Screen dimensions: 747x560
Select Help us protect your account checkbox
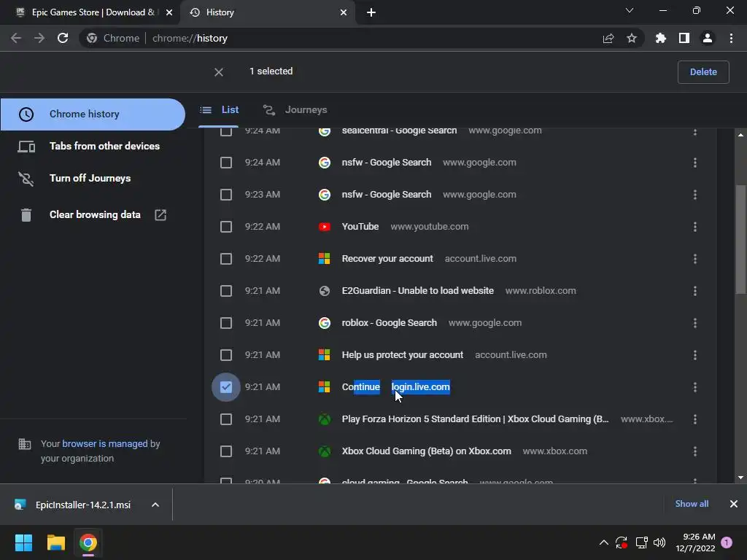(226, 355)
